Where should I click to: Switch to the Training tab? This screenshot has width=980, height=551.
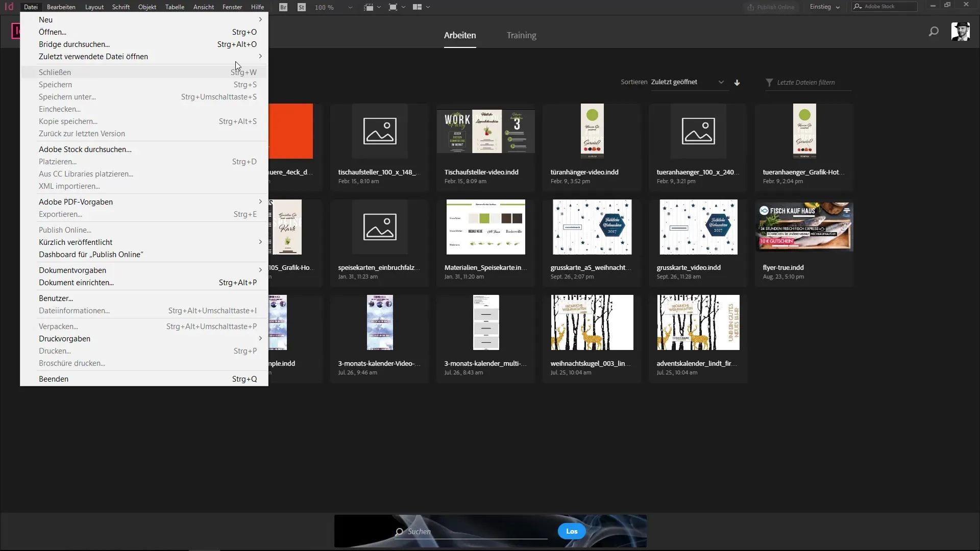[521, 35]
